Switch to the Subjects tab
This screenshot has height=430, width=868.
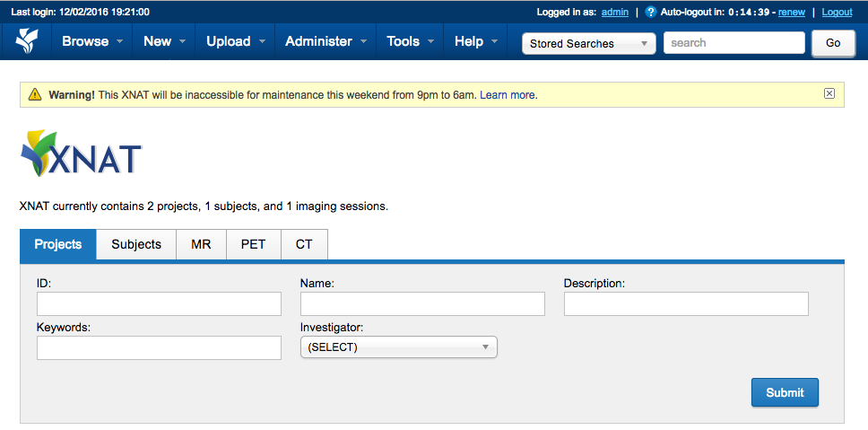pyautogui.click(x=136, y=244)
